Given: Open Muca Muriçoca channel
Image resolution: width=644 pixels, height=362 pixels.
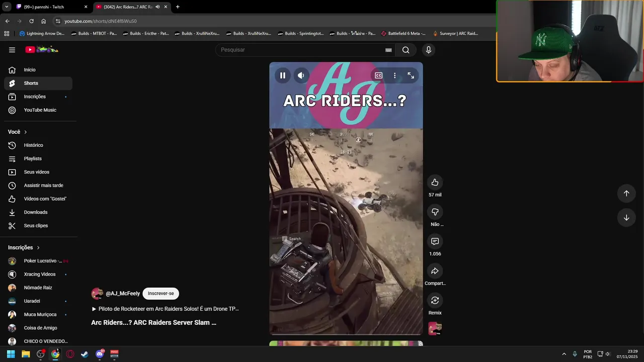Looking at the screenshot, I should pos(38,314).
